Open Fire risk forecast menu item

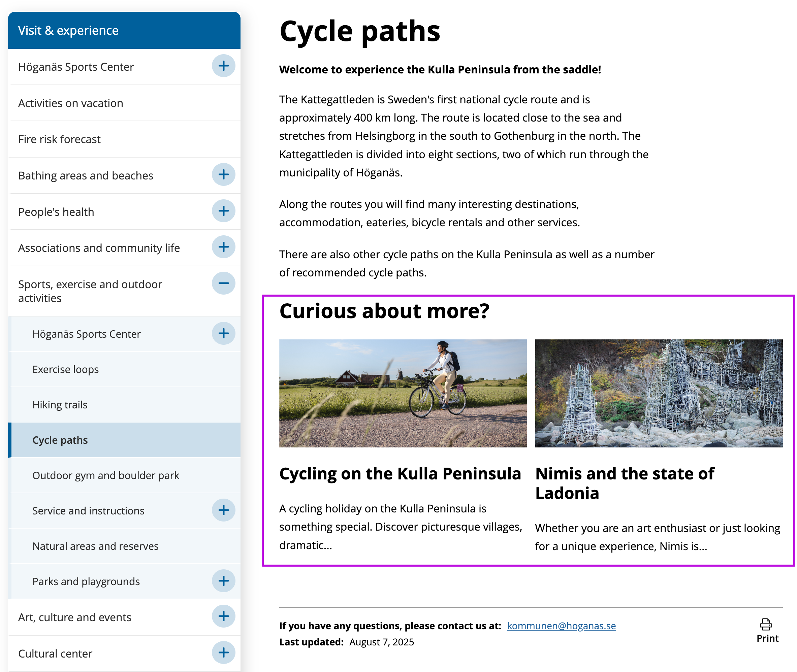point(59,139)
